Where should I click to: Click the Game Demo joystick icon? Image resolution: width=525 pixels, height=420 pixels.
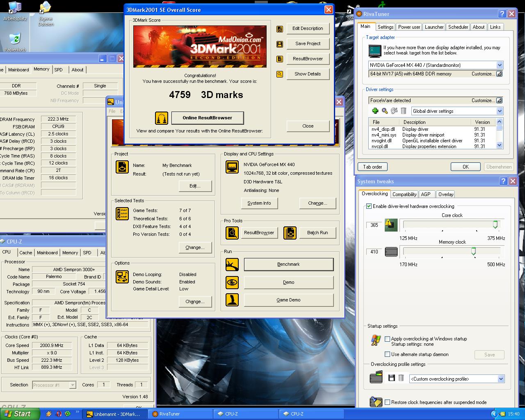click(232, 300)
